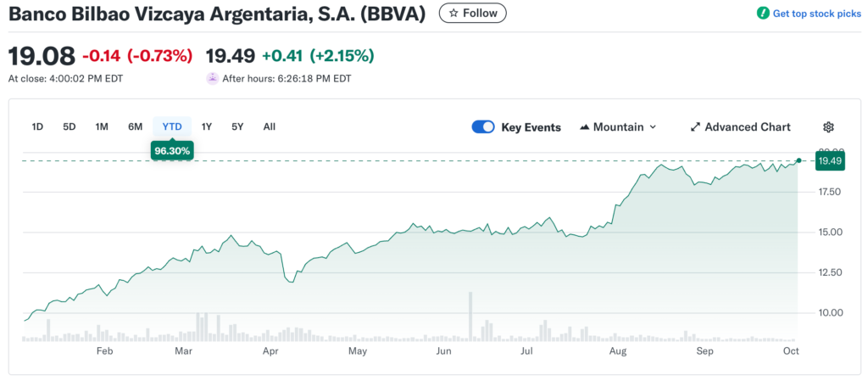Viewport: 868px width, 381px height.
Task: Switch chart to 1Y range
Action: click(207, 126)
